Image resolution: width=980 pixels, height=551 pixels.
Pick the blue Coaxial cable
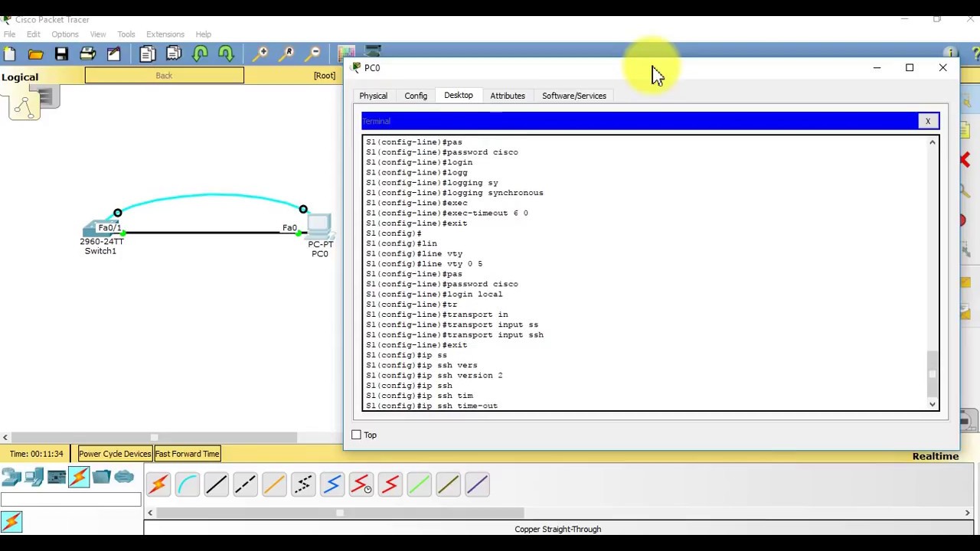pos(332,484)
